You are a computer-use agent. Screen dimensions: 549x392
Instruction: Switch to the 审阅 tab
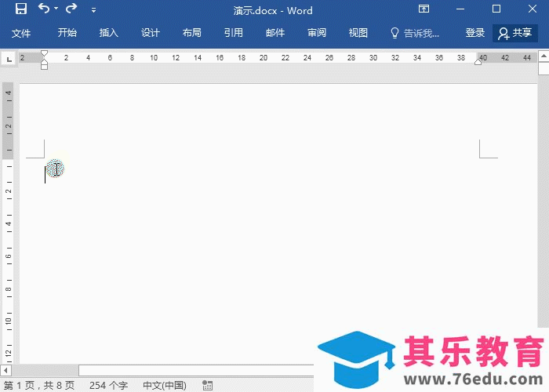(x=317, y=33)
